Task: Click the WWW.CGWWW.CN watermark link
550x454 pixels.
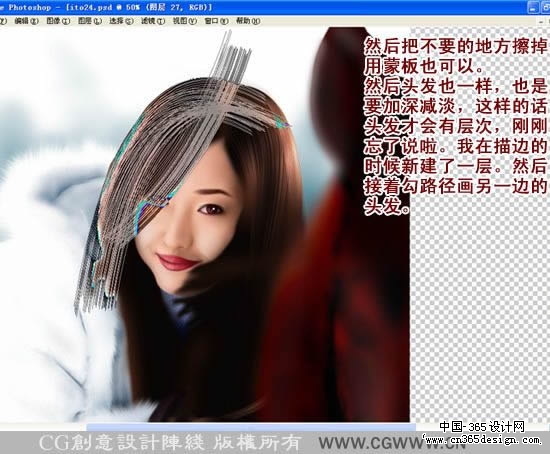Action: point(392,443)
